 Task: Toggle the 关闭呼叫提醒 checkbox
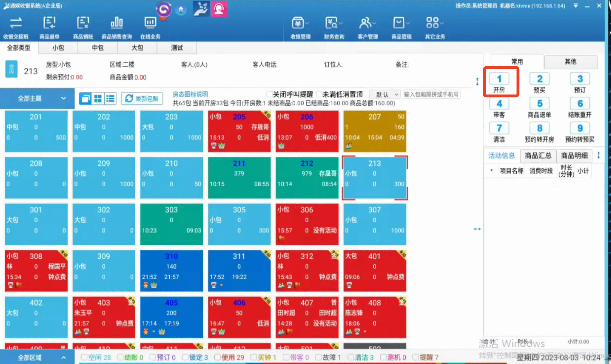click(x=269, y=94)
